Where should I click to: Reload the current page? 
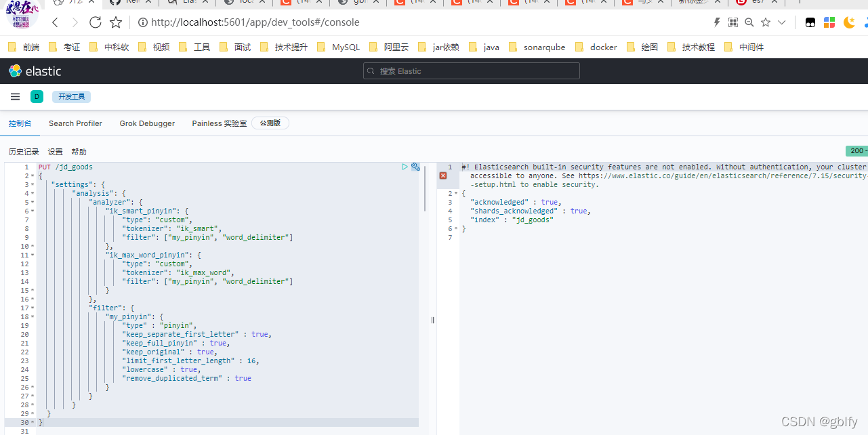point(95,22)
